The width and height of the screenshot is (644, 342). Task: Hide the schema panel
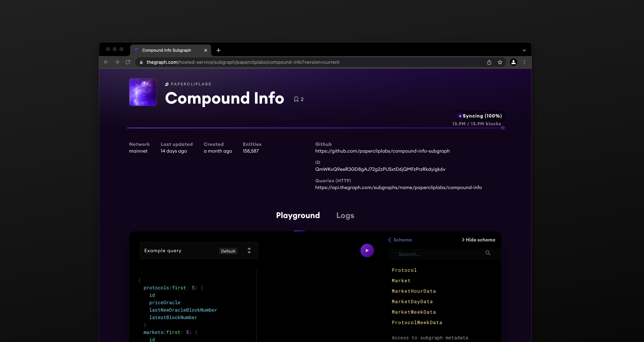tap(478, 240)
